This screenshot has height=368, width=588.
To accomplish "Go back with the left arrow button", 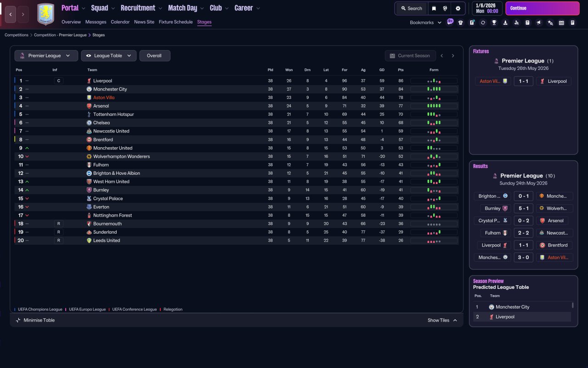I will click(x=10, y=15).
